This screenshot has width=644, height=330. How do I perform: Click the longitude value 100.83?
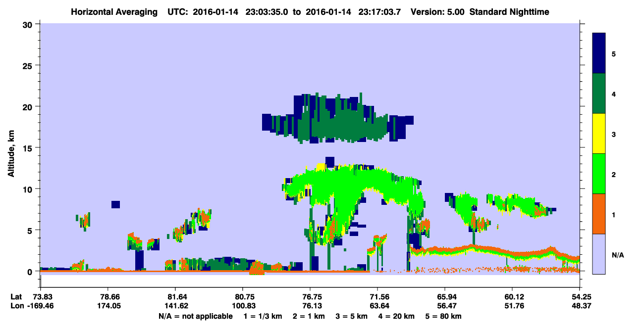coord(243,306)
